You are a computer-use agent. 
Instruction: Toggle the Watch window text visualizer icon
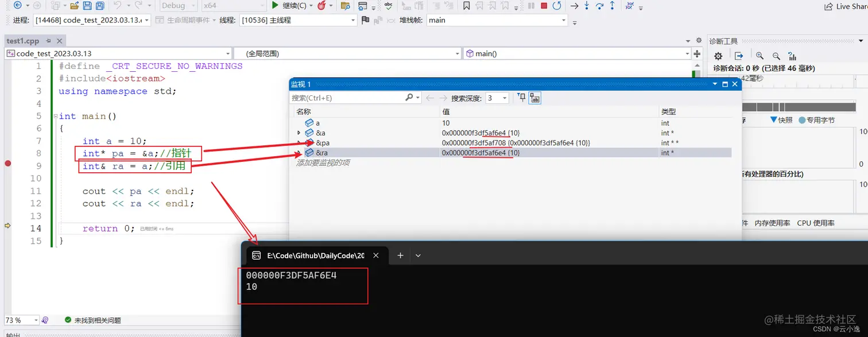tap(534, 98)
